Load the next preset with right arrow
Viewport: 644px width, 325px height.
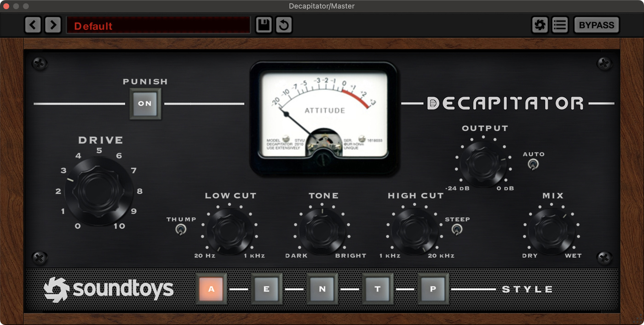pyautogui.click(x=53, y=25)
